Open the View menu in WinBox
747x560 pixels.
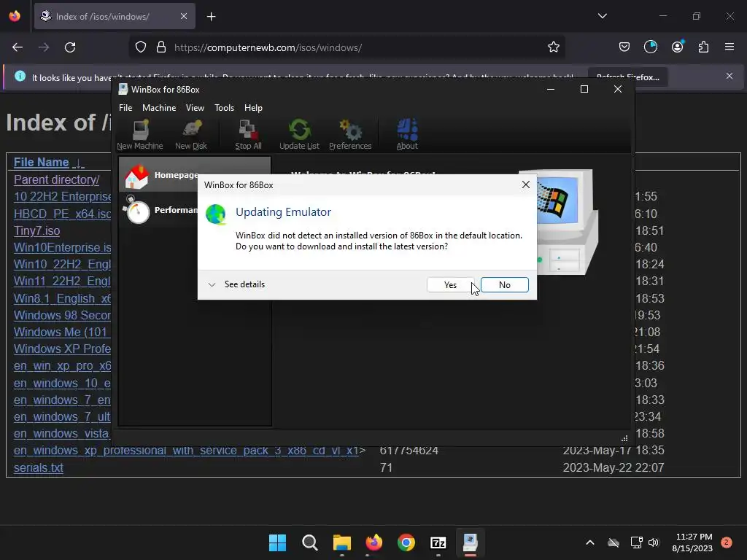[195, 108]
